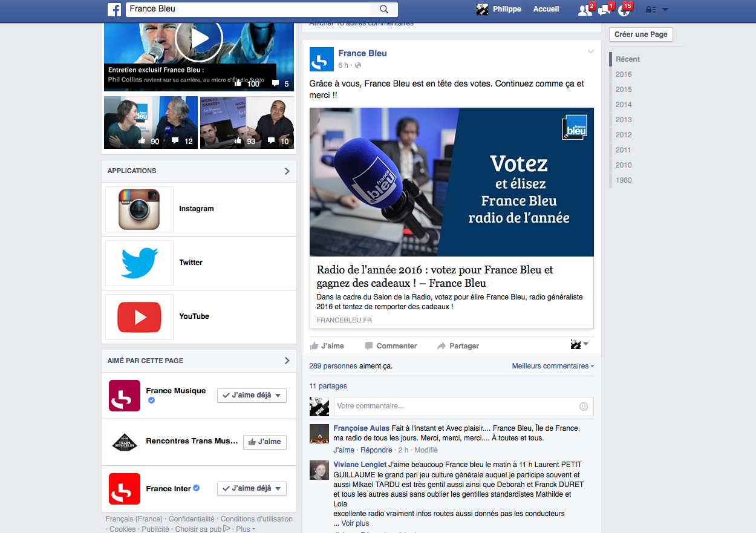Jump to 2014 in timeline

tap(624, 105)
